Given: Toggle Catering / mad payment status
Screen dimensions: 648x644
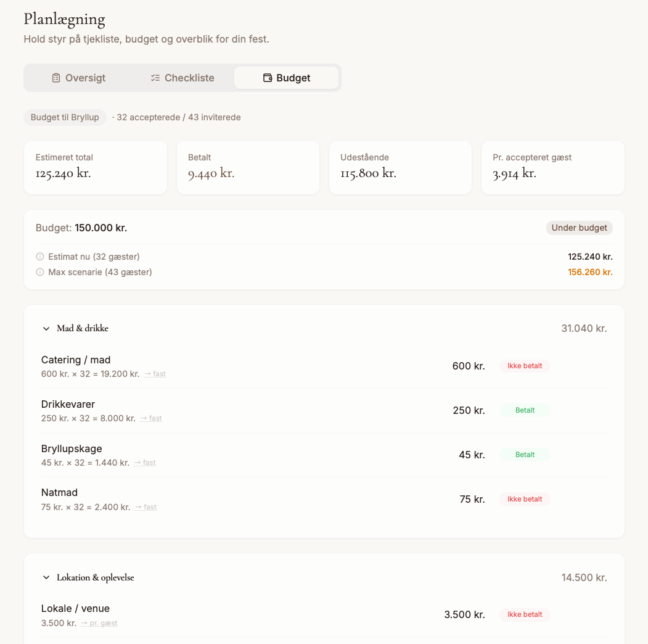Looking at the screenshot, I should tap(525, 366).
